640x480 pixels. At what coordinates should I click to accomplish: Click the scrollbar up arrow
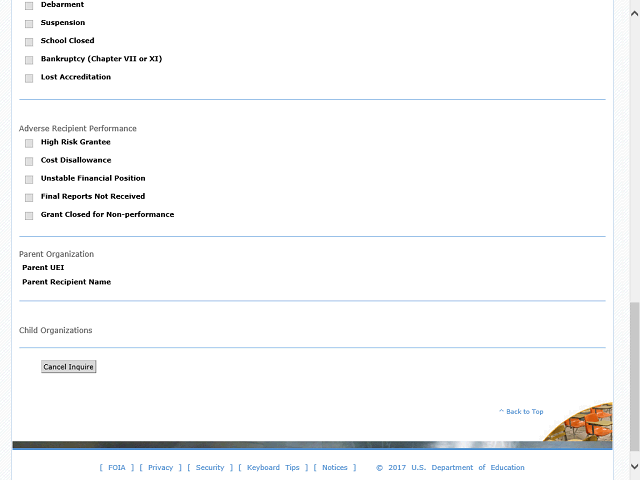634,13
